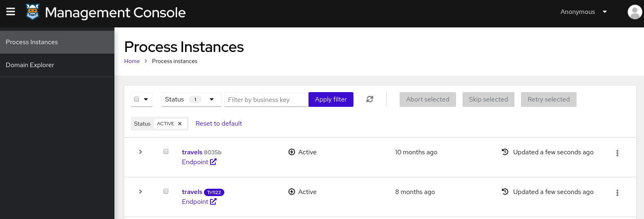Expand the travels Tr1122 row
644x219 pixels.
tap(141, 192)
